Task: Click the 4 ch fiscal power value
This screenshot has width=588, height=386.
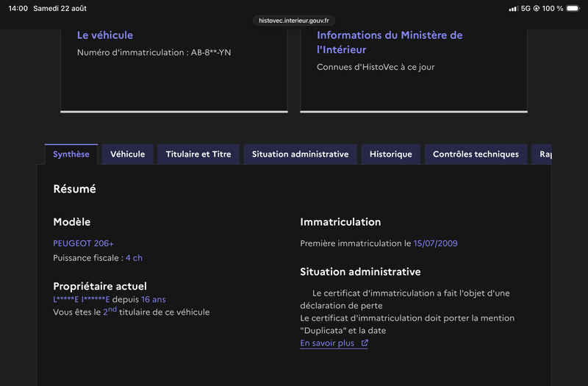Action: (x=134, y=258)
